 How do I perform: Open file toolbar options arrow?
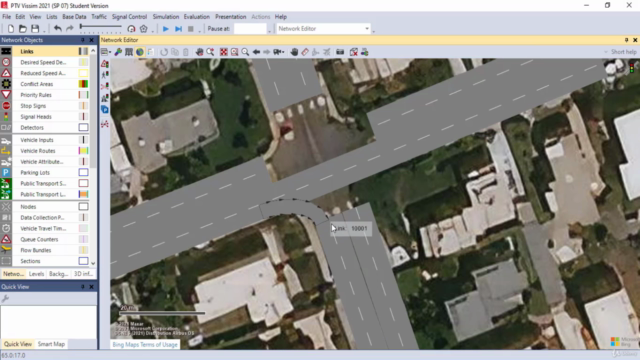[44, 31]
